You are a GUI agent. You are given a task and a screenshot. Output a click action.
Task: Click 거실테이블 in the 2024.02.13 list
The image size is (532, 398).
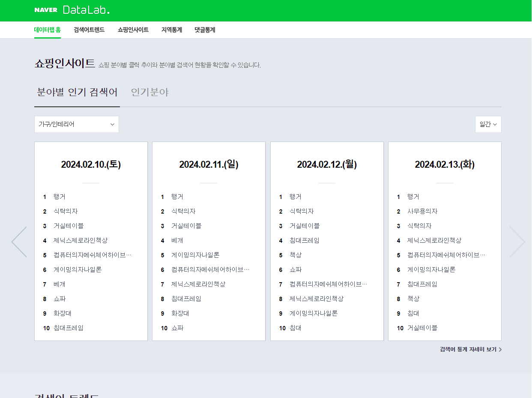(x=422, y=328)
